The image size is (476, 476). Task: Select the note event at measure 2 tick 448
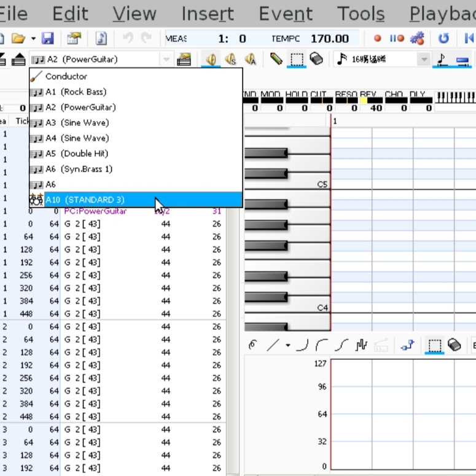[x=113, y=416]
